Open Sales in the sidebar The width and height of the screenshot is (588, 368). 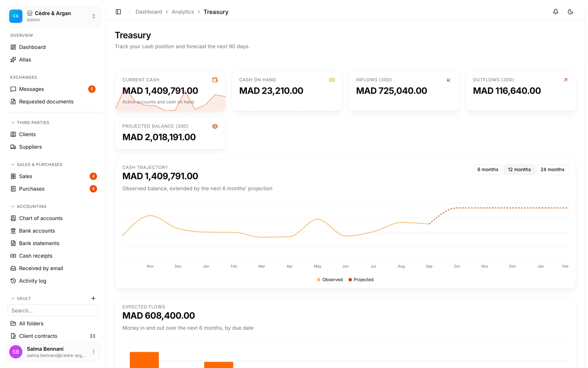[x=53, y=176]
